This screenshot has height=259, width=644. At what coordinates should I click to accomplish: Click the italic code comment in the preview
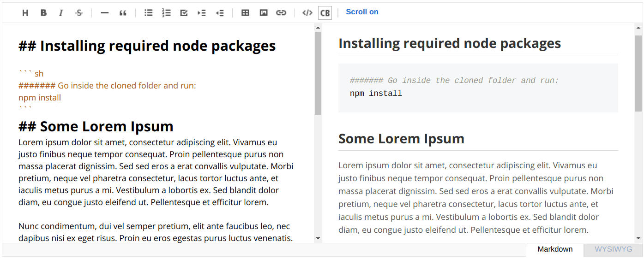click(x=454, y=81)
